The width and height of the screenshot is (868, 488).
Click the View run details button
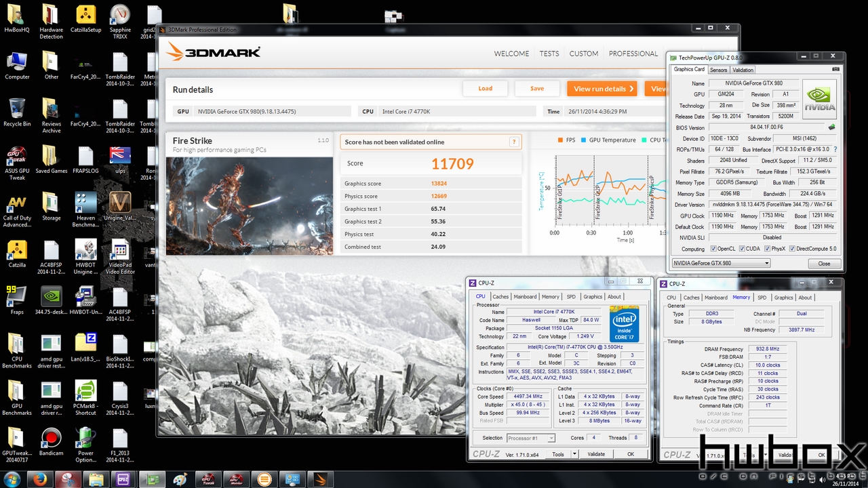click(x=604, y=88)
